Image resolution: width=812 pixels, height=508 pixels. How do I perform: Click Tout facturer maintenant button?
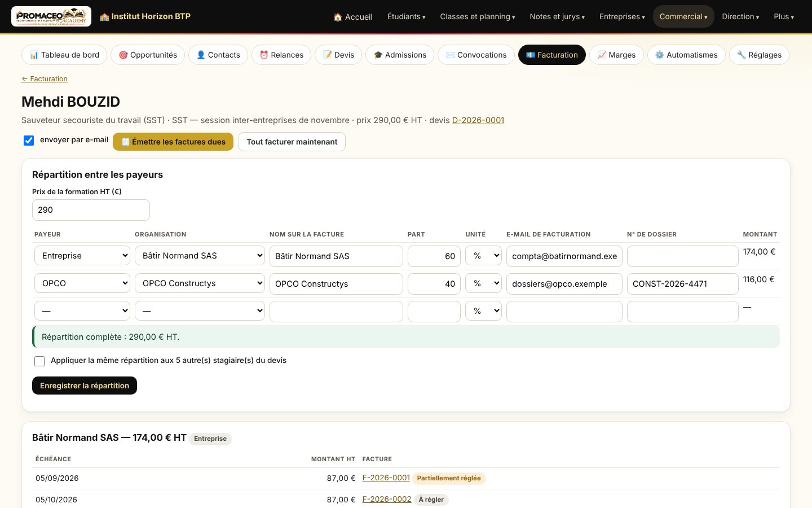(x=292, y=142)
